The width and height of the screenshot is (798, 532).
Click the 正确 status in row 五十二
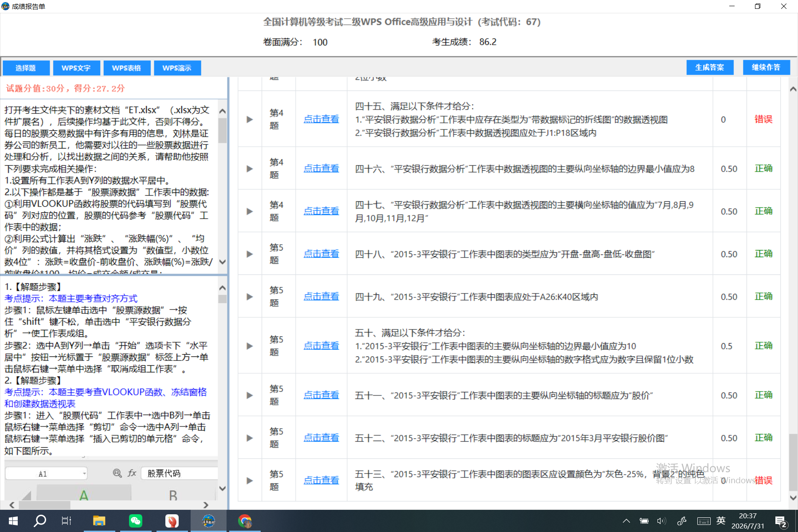763,438
